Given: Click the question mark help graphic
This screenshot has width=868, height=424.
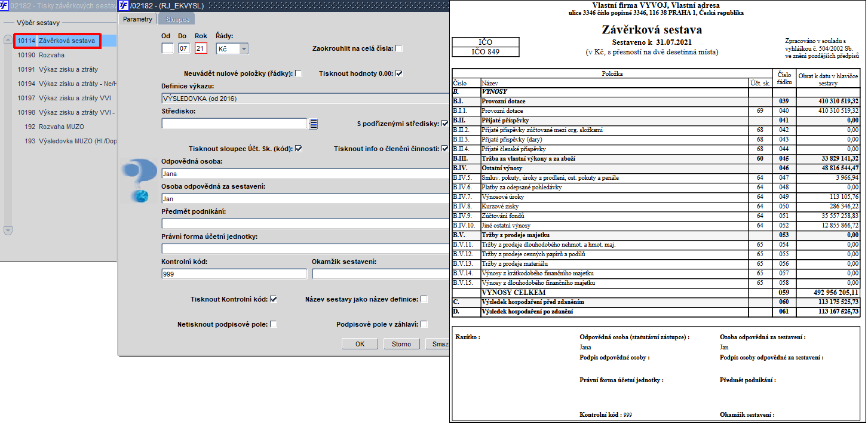Looking at the screenshot, I should click(x=139, y=181).
